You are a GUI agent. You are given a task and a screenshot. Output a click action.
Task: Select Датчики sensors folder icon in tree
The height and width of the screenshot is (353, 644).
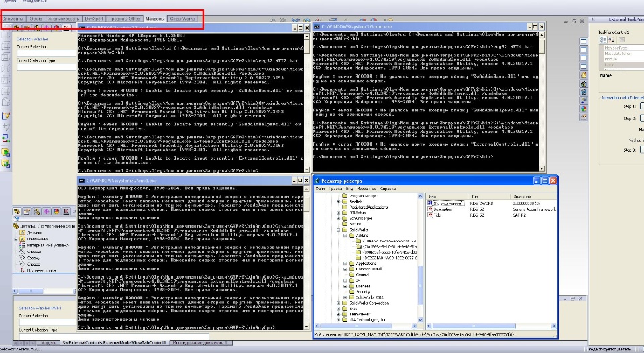click(23, 233)
